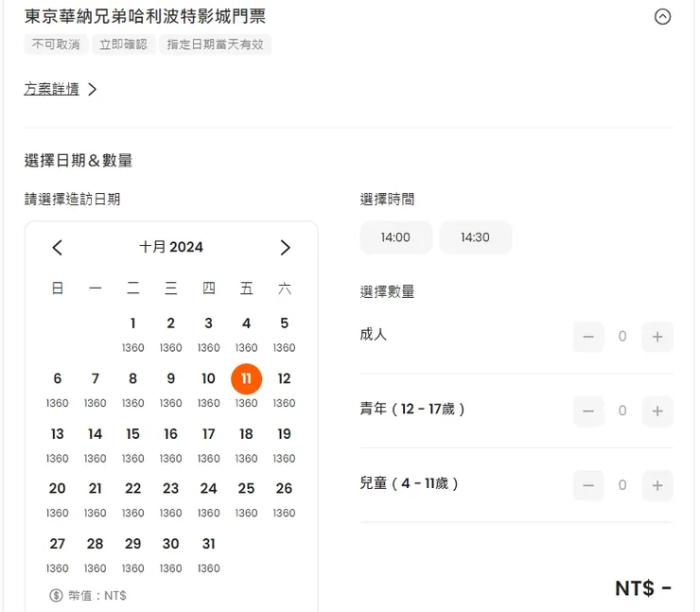
Task: Increase adult (成人) ticket quantity
Action: pyautogui.click(x=657, y=337)
